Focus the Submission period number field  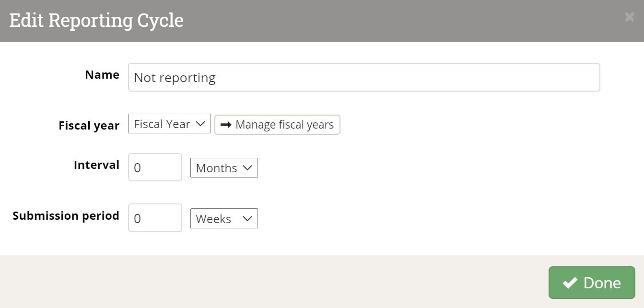click(x=155, y=218)
